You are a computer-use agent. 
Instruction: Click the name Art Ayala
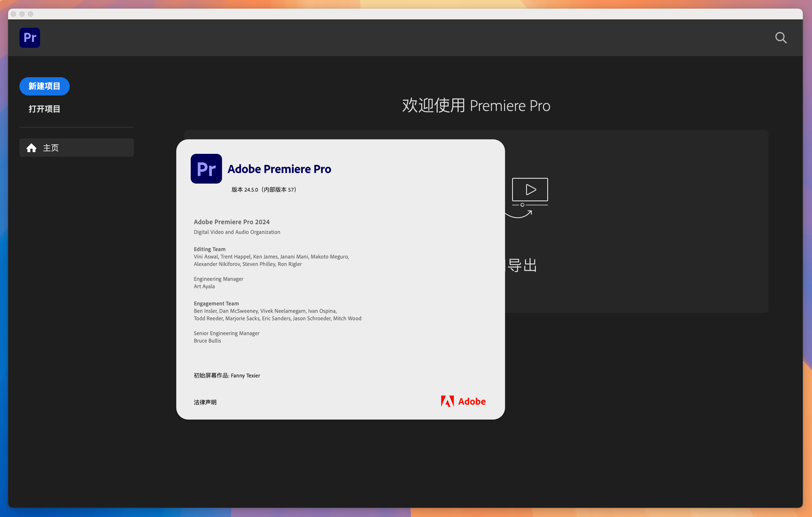tap(204, 286)
